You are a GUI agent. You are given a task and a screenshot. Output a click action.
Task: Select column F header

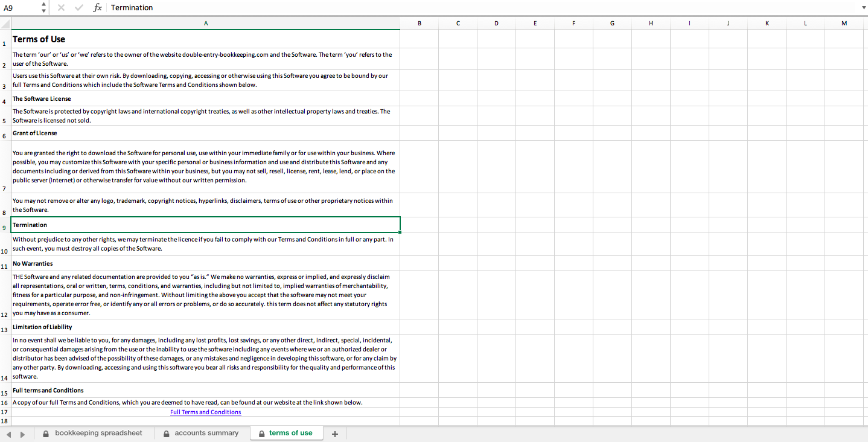point(574,24)
